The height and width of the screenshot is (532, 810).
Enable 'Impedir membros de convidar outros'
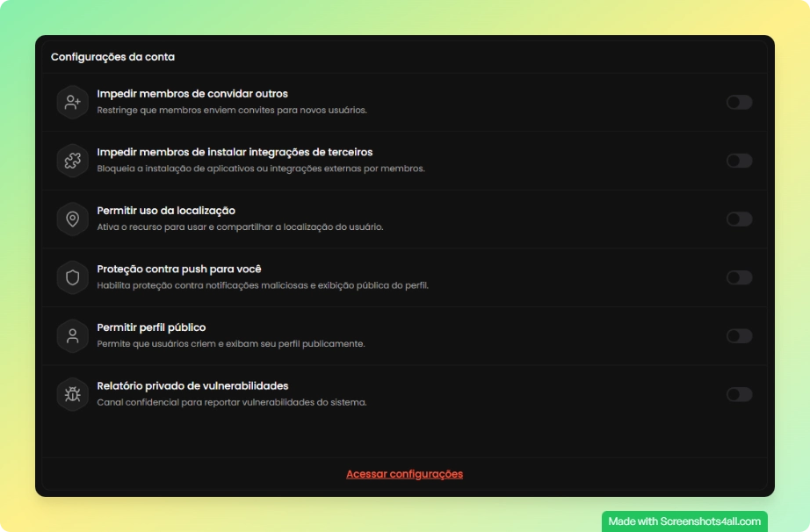click(739, 102)
